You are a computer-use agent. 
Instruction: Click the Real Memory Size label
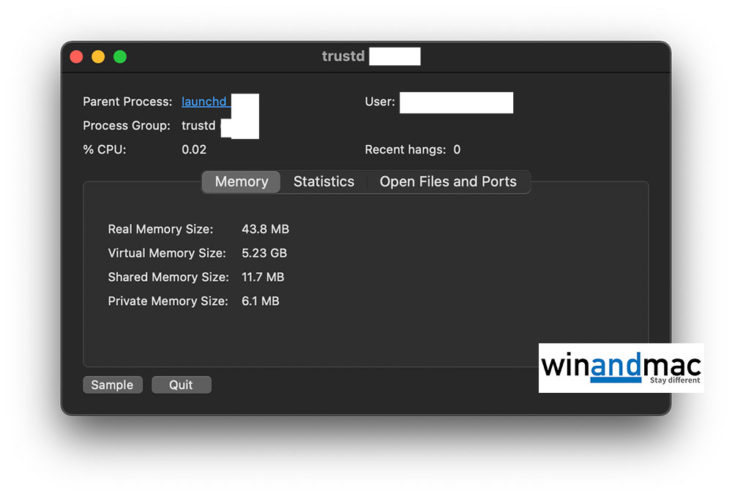click(160, 230)
